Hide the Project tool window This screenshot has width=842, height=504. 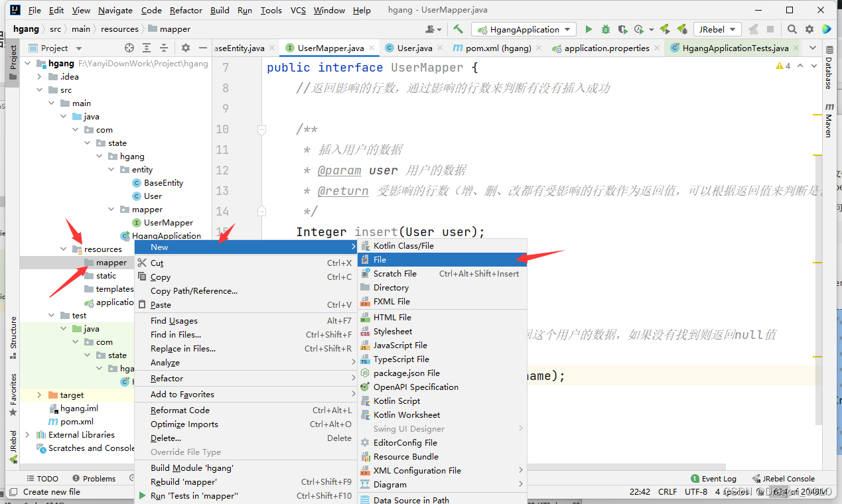coord(203,47)
